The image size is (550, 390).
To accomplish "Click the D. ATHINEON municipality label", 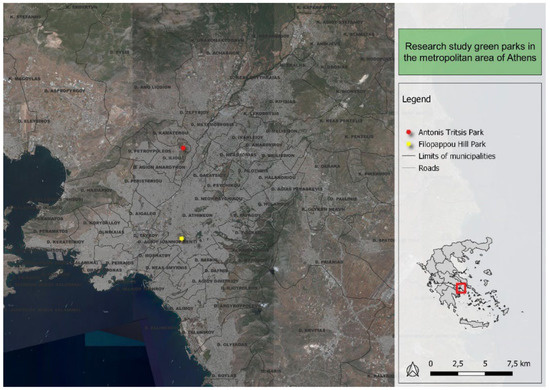I will pyautogui.click(x=197, y=215).
